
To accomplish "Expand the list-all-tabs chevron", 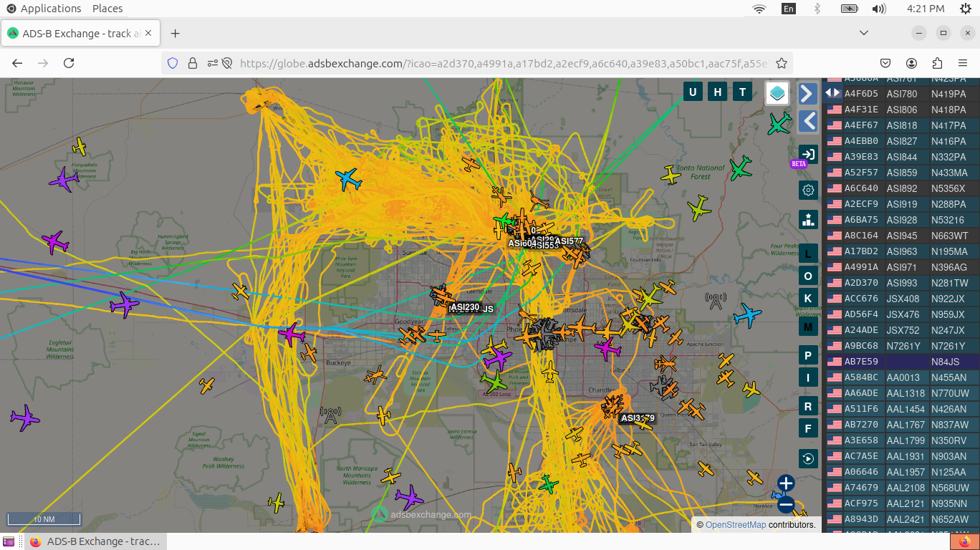I will click(864, 33).
